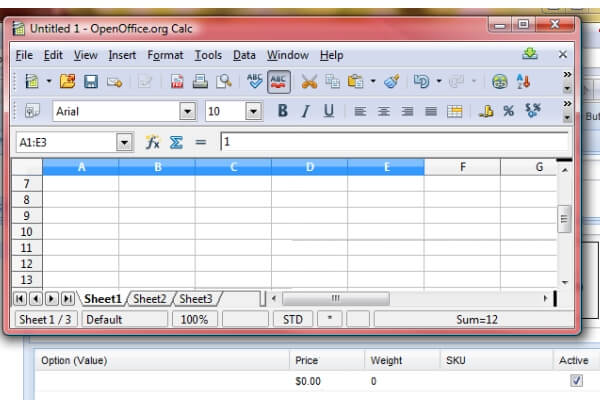Center cell text horizontally

click(384, 111)
